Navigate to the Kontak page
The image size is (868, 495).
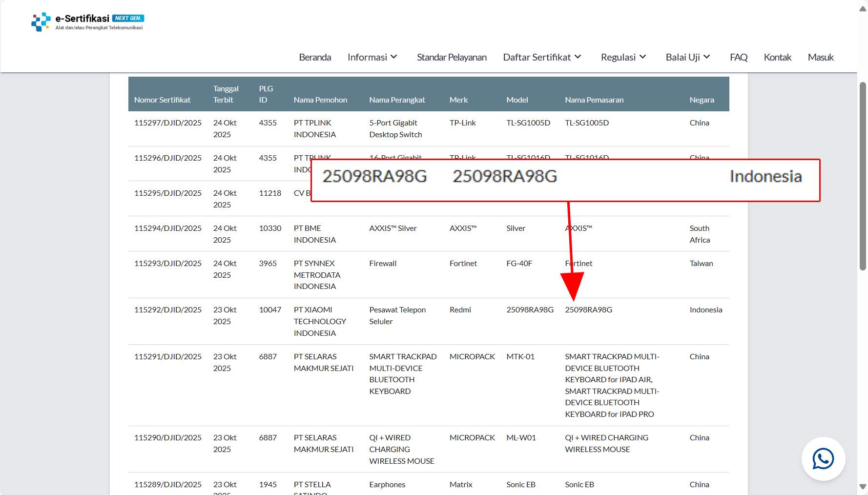(777, 57)
